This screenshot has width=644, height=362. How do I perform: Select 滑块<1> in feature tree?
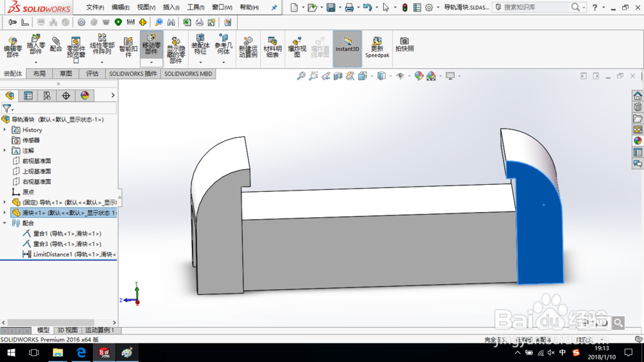click(64, 213)
